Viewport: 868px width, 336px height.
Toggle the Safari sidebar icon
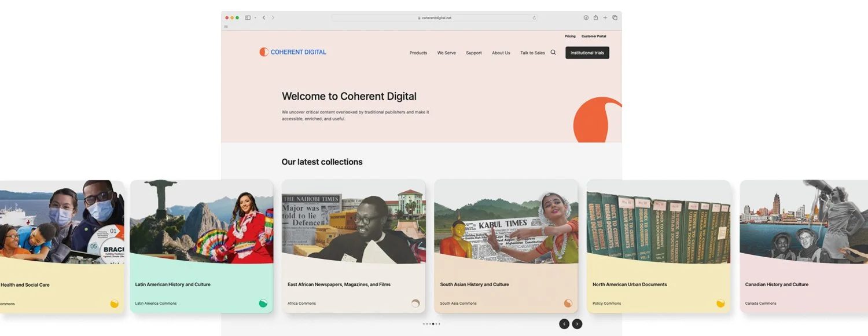point(248,18)
